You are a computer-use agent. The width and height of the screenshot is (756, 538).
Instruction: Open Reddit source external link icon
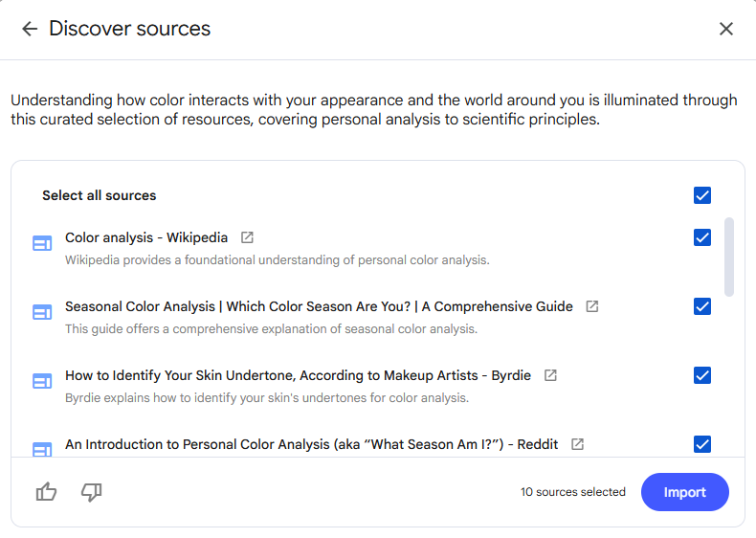pos(577,444)
